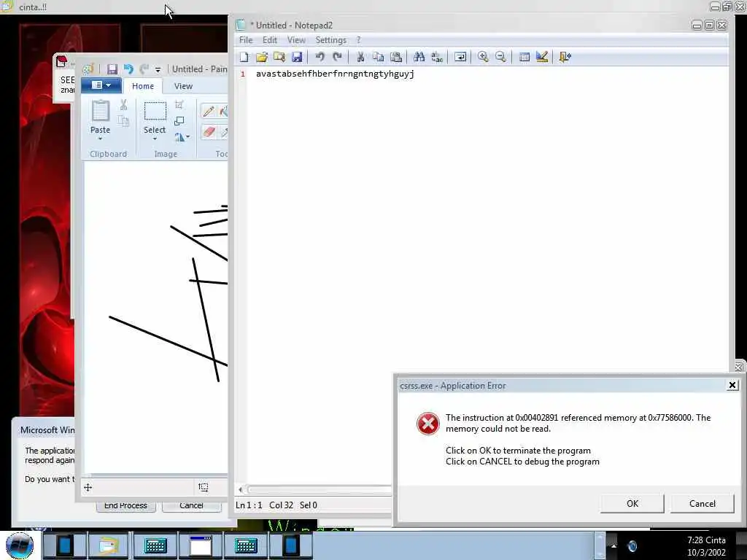Click Sel 0 in Notepad2 status bar

(x=309, y=505)
